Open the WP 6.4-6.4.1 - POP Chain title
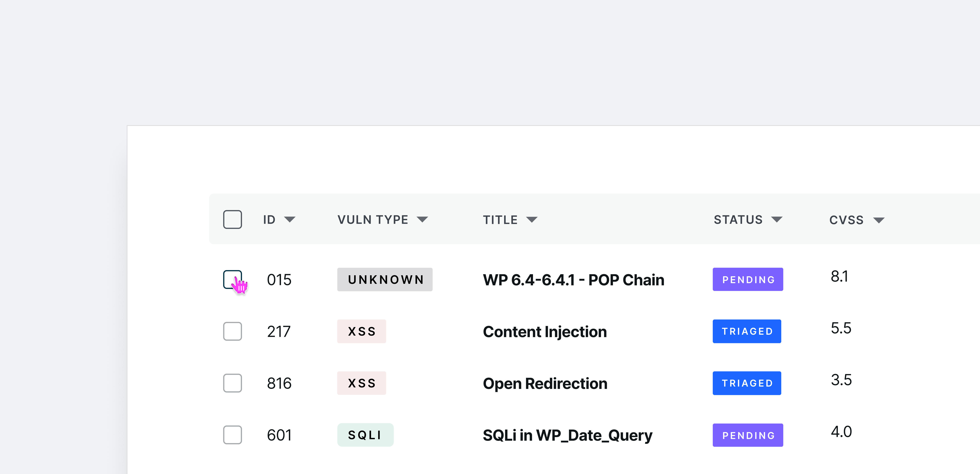The image size is (980, 474). point(573,280)
